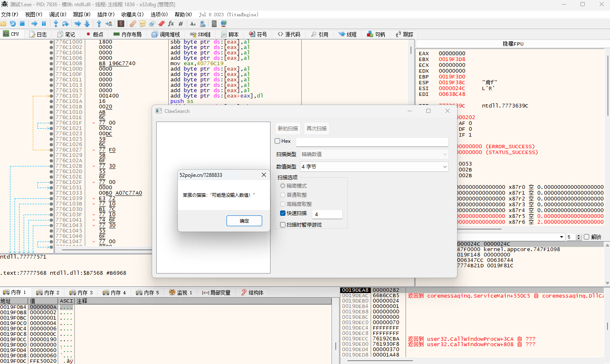Run to user code icon

[109, 24]
